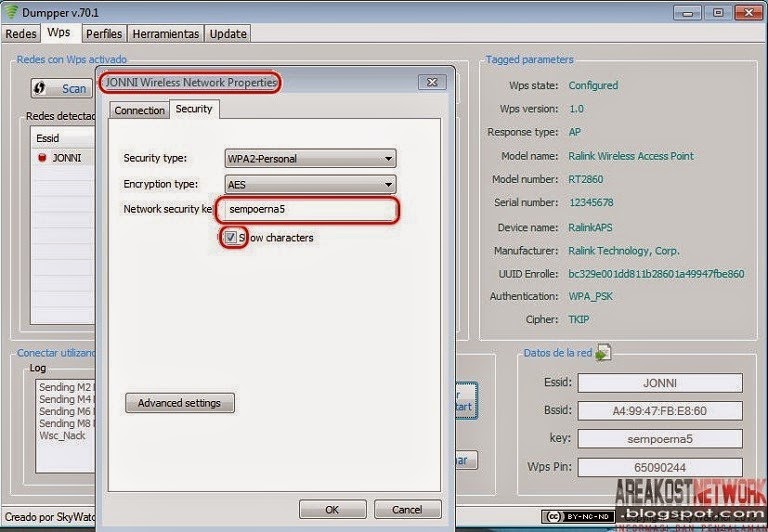This screenshot has height=532, width=768.
Task: Expand the Encryption type dropdown
Action: point(311,185)
